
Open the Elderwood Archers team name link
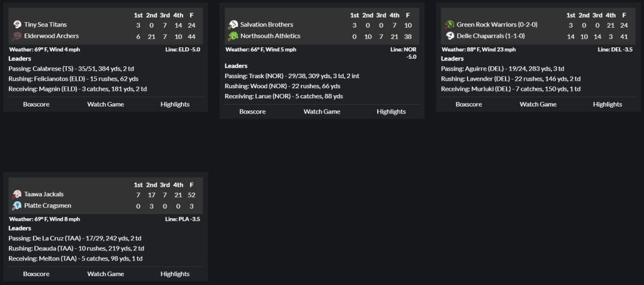(x=51, y=36)
